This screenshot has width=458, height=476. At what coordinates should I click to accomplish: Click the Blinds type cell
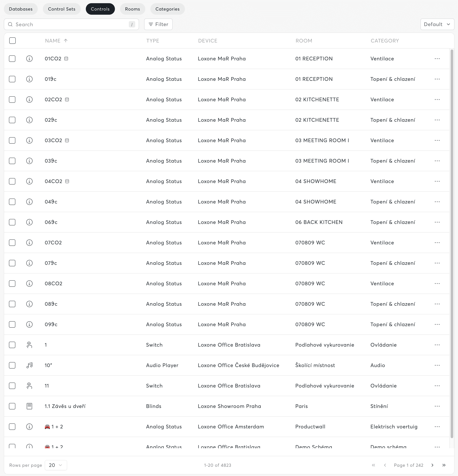[x=154, y=406]
